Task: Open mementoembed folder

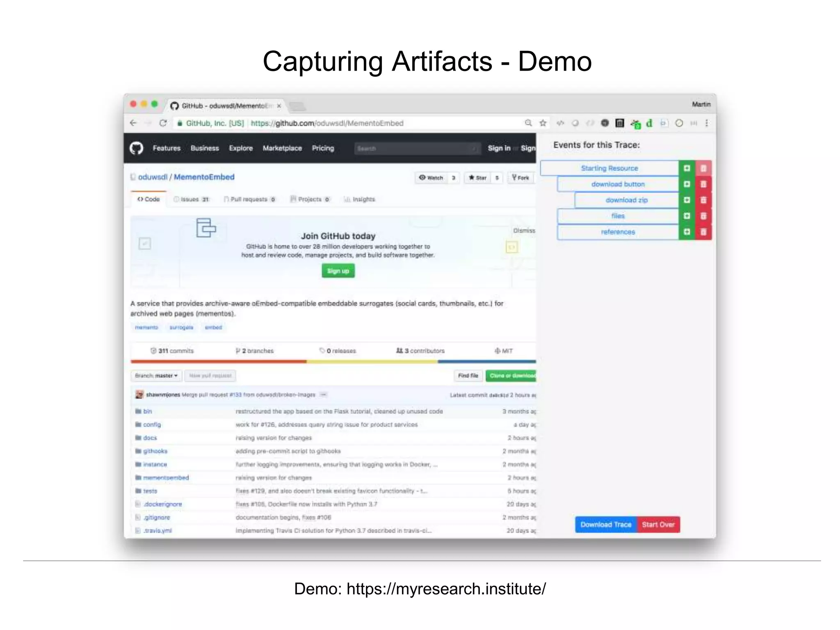Action: [166, 478]
